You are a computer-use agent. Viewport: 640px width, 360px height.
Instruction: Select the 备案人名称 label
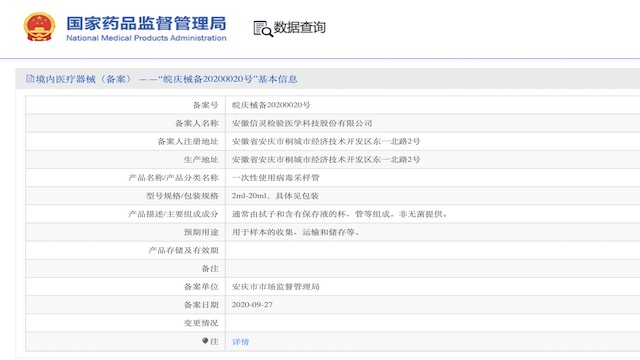[x=197, y=123]
